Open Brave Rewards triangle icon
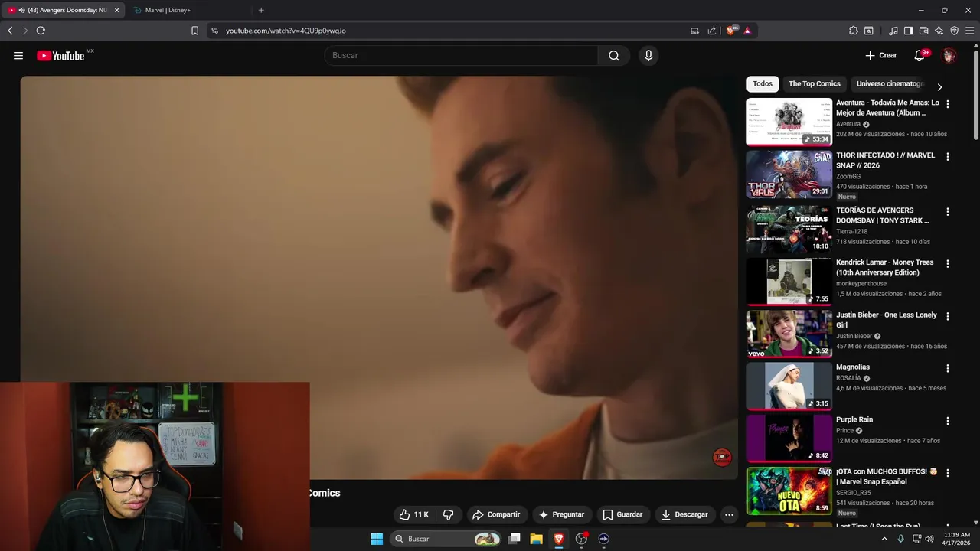980x551 pixels. pos(747,31)
